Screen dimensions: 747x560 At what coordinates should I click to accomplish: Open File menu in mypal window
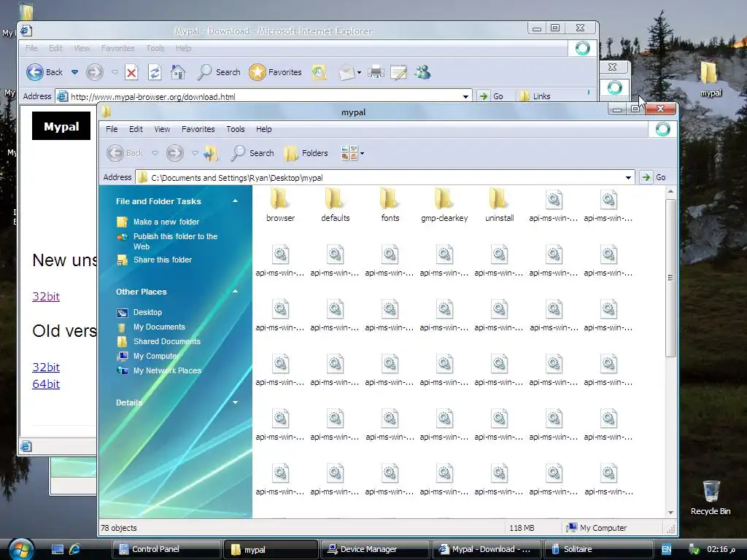click(x=112, y=130)
